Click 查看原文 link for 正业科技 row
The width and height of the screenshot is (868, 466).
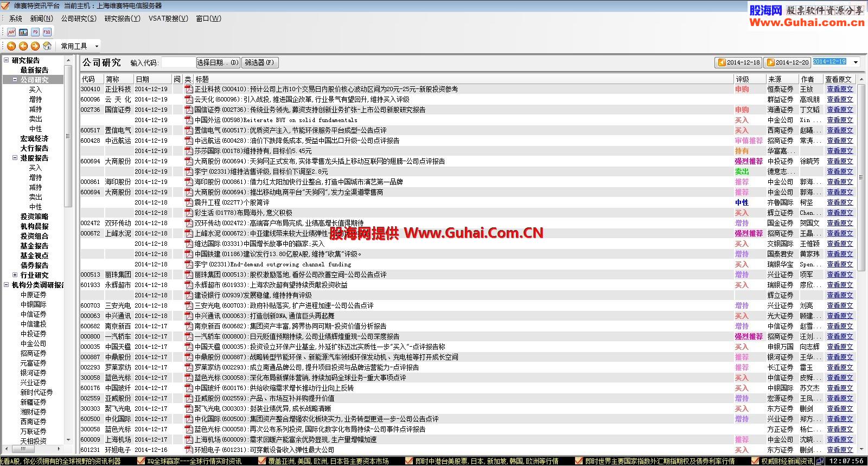[840, 89]
